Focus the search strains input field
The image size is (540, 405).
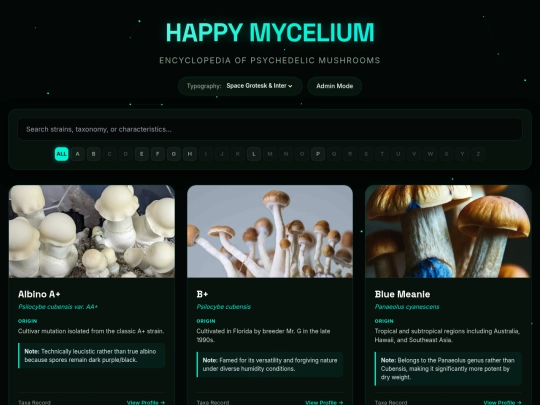tap(270, 129)
